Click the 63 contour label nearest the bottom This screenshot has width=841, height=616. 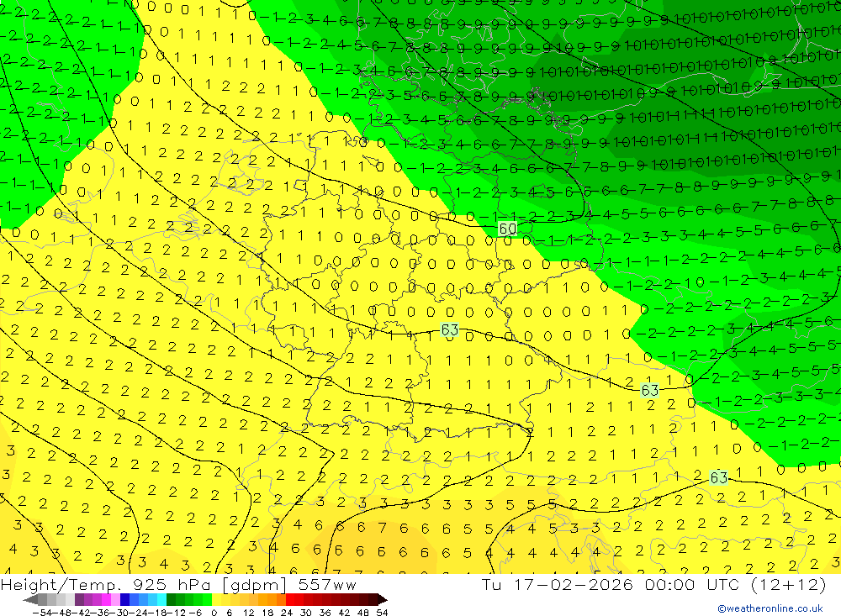(x=718, y=477)
